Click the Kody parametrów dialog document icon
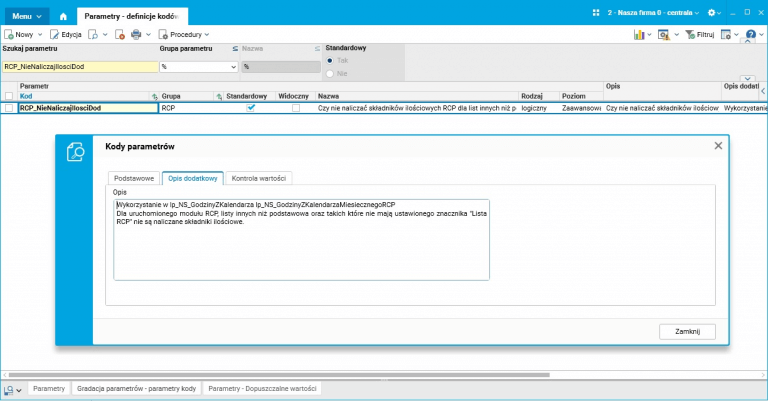 [x=75, y=152]
